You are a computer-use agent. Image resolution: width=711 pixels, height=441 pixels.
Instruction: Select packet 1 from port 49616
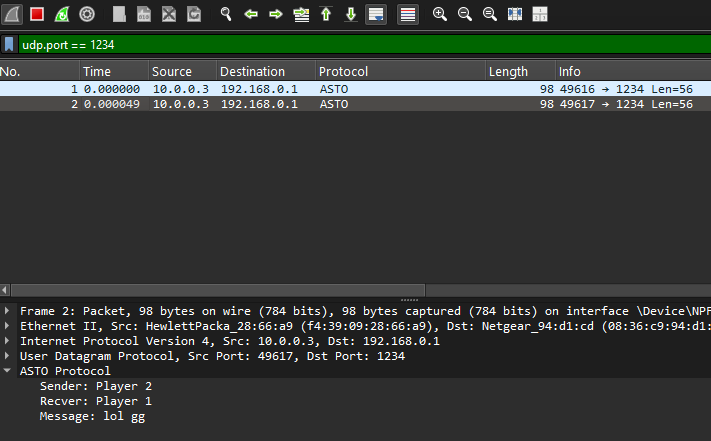tap(356, 89)
